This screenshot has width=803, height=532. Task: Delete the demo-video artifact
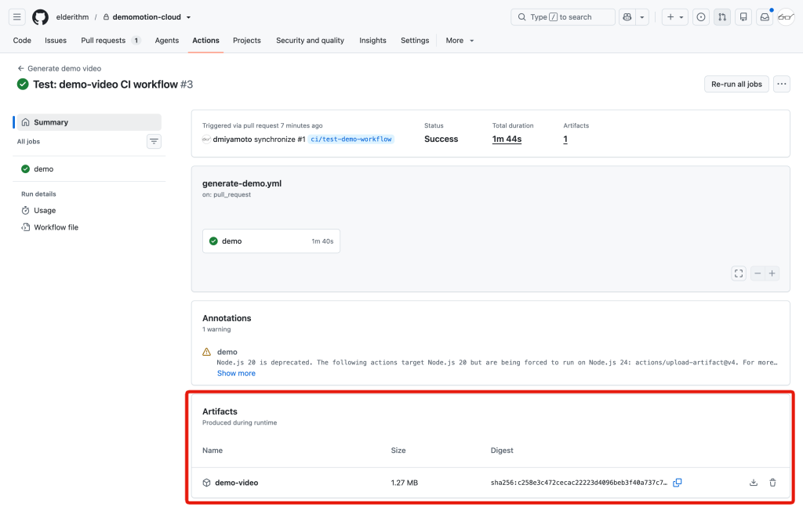click(x=772, y=483)
